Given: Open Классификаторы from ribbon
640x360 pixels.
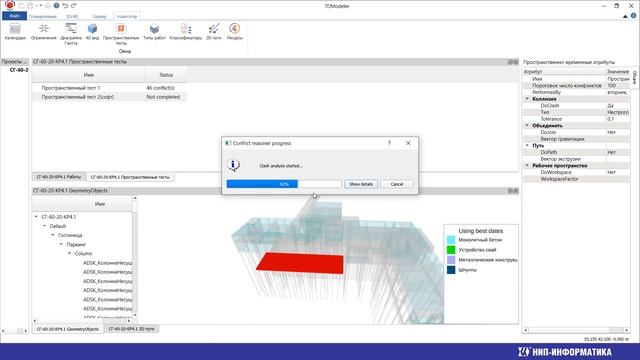Looking at the screenshot, I should pyautogui.click(x=186, y=32).
